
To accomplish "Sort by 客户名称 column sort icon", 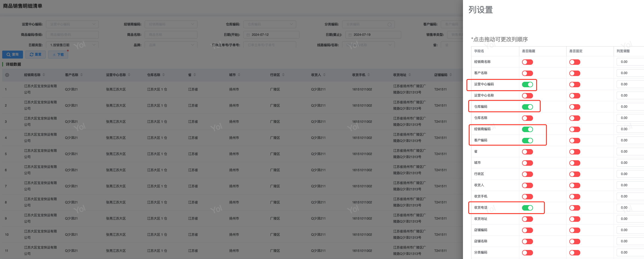I will 81,75.
